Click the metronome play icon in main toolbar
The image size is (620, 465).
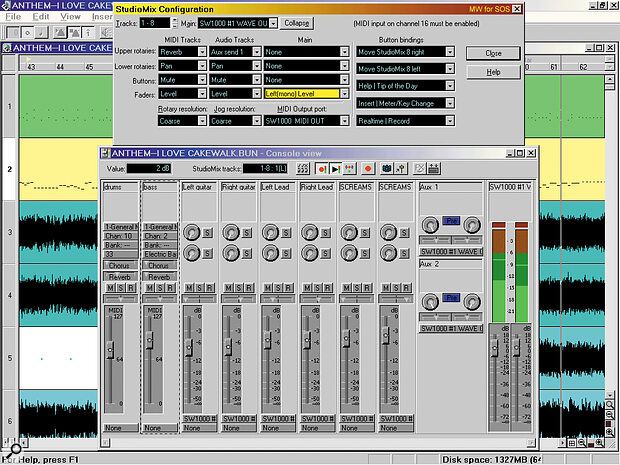[60, 33]
